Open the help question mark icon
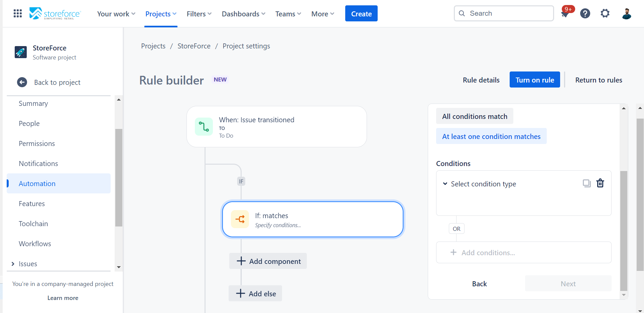 (x=585, y=13)
